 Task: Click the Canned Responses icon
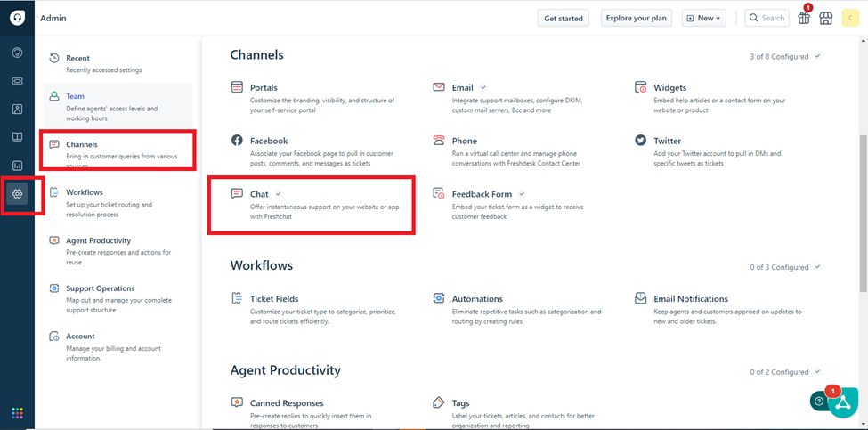[x=237, y=402]
